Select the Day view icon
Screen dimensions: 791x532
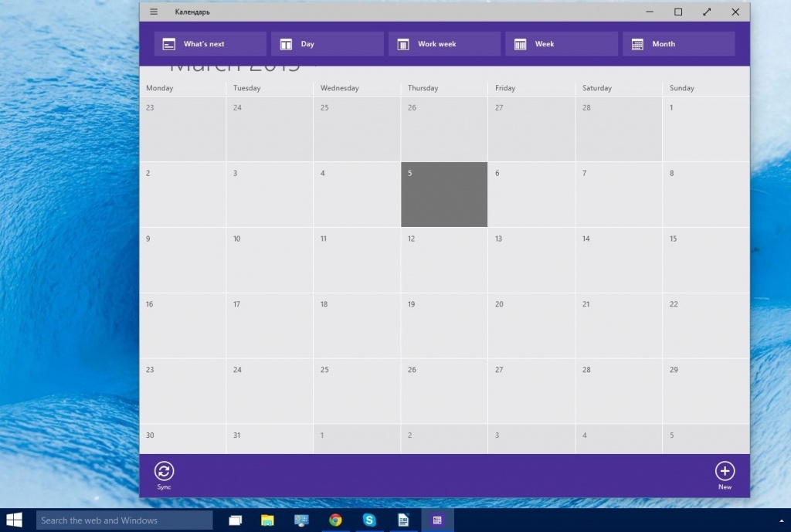tap(287, 44)
